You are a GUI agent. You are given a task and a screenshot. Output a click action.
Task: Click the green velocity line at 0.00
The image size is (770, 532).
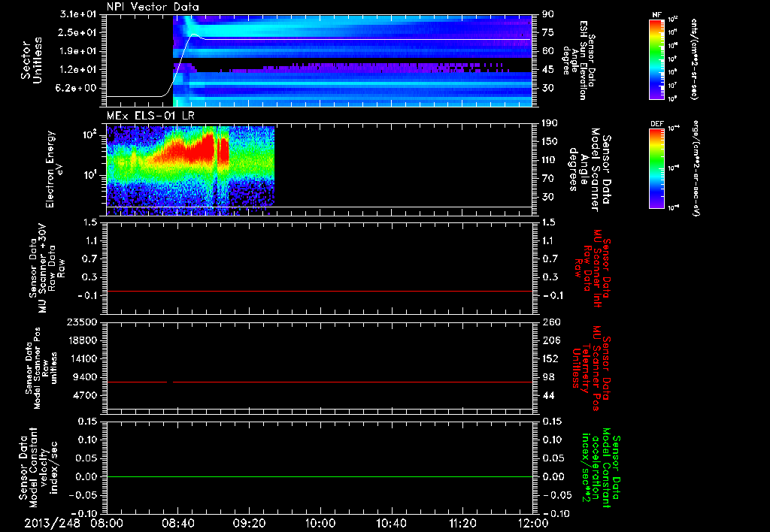pos(319,476)
